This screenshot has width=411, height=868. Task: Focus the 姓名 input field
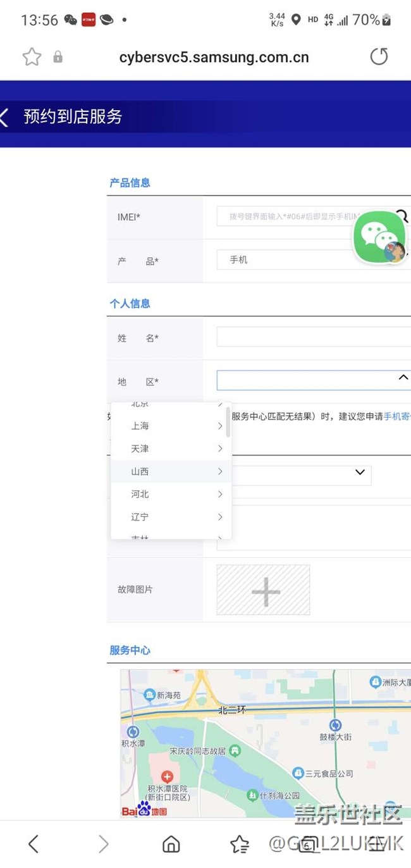click(x=313, y=337)
